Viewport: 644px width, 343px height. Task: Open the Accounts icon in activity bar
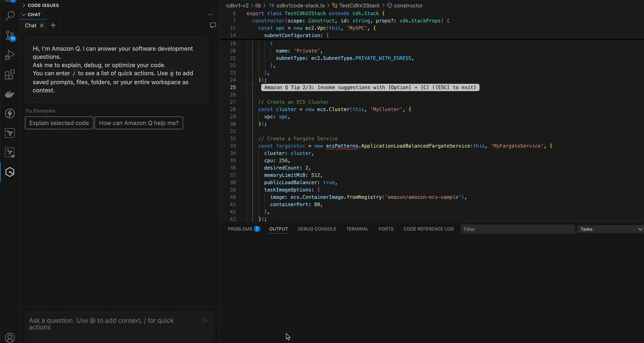(x=10, y=338)
